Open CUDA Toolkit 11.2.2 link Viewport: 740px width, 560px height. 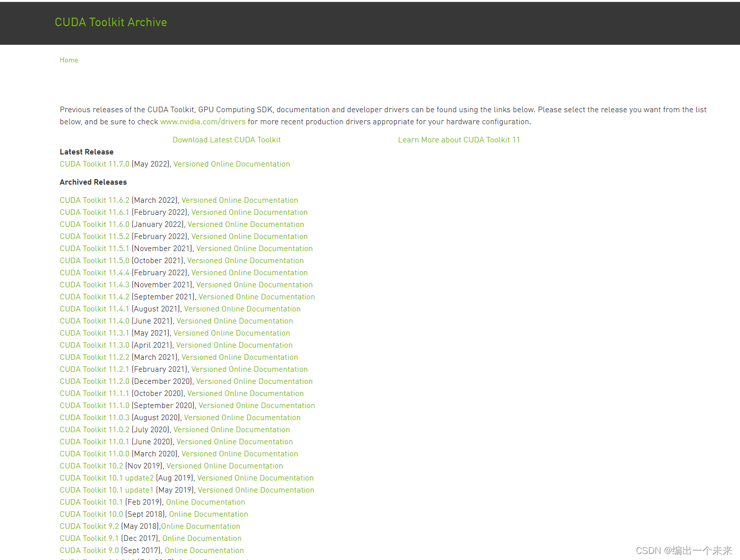[95, 357]
